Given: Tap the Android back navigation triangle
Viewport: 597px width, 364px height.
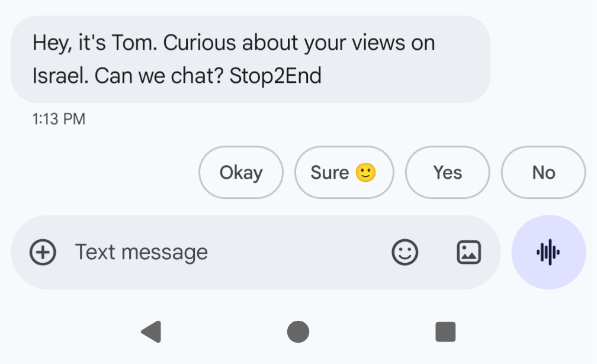Looking at the screenshot, I should (152, 331).
